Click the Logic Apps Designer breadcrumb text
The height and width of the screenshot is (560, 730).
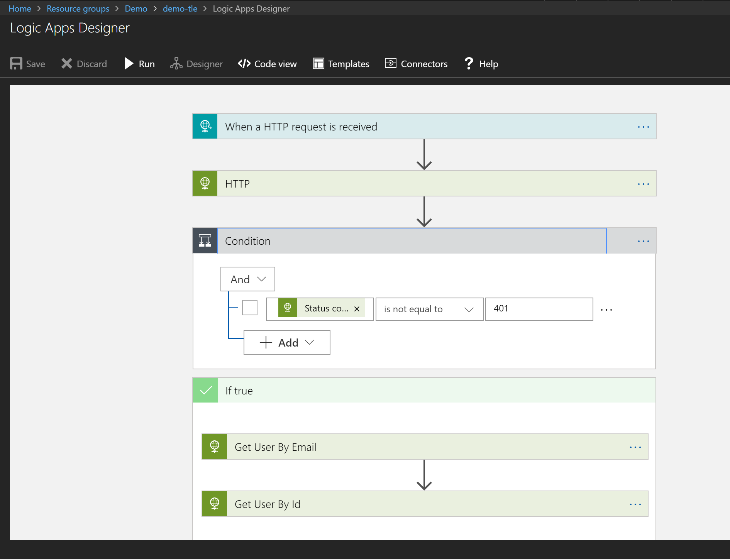(x=251, y=8)
